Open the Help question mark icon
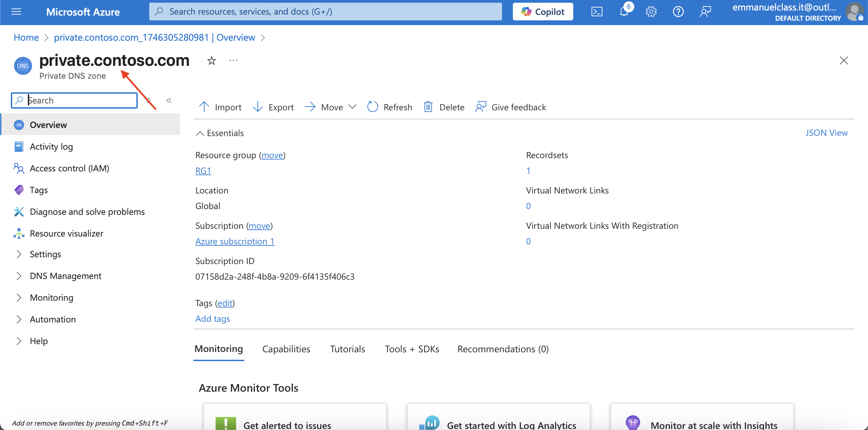868x430 pixels. point(678,12)
